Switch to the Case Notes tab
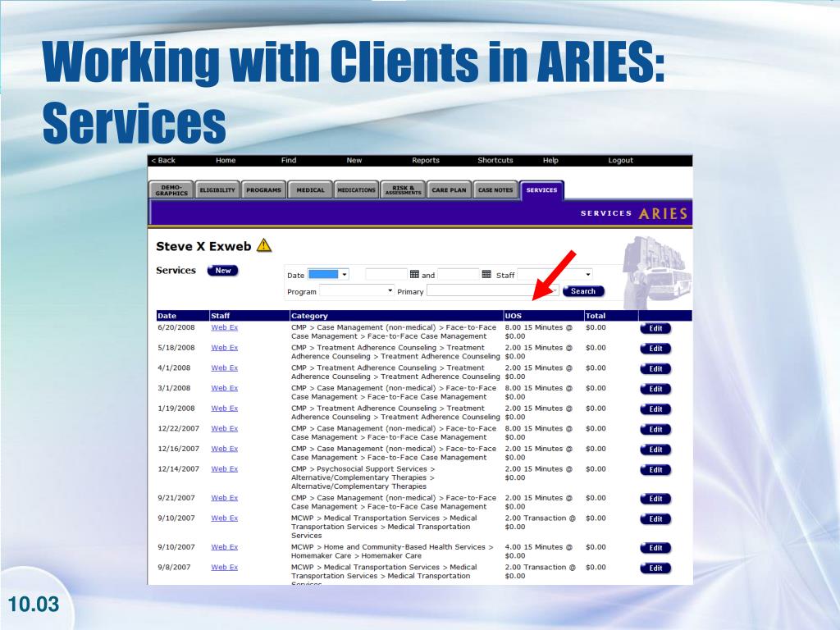Viewport: 840px width, 630px height. point(495,190)
